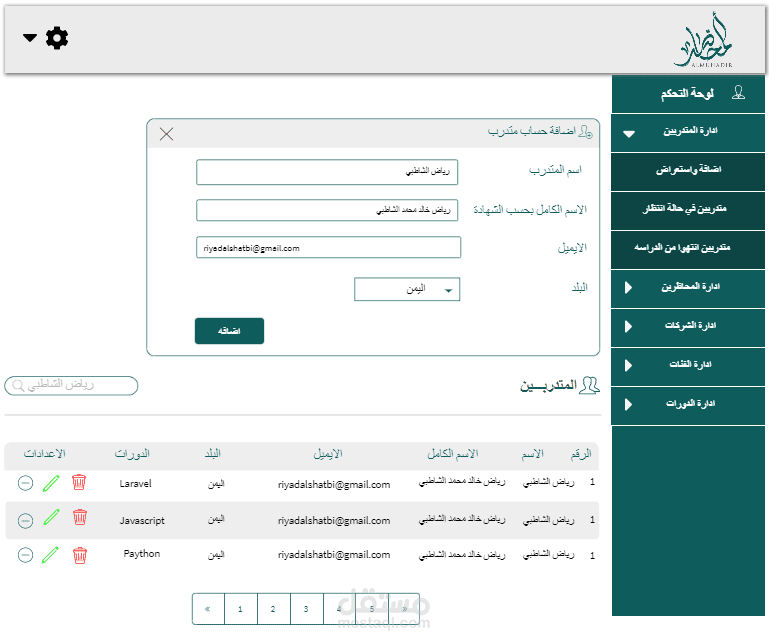Edit the Paython row with pencil icon

(x=50, y=555)
